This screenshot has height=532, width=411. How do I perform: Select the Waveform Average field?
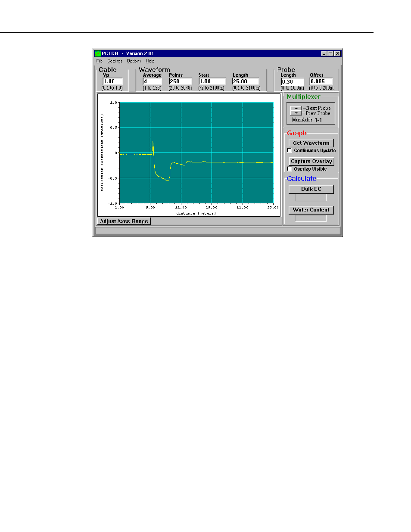pyautogui.click(x=152, y=81)
